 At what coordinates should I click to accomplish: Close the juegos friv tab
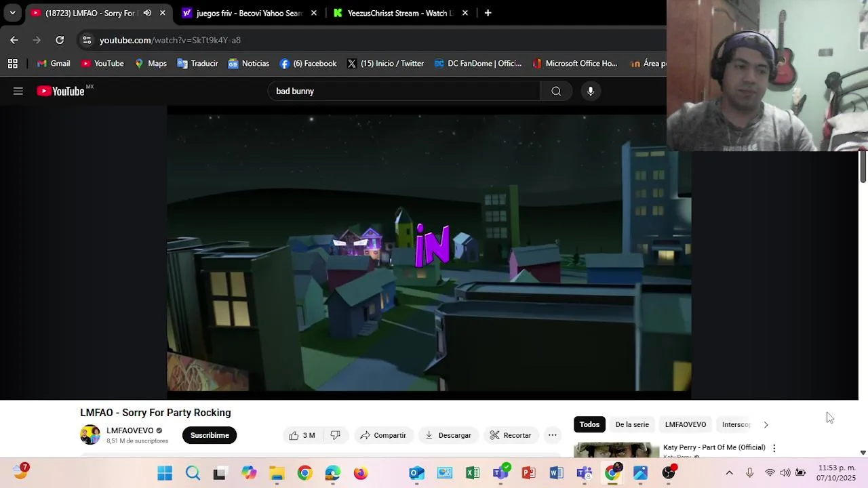coord(314,13)
